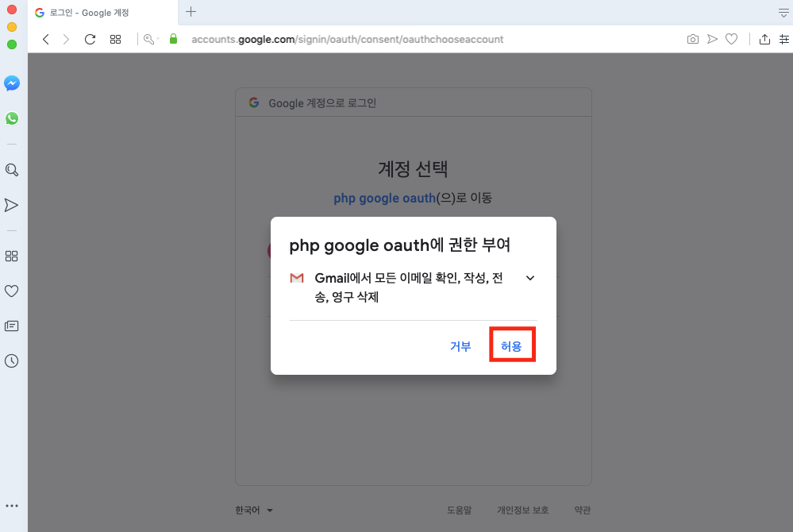This screenshot has width=793, height=532.
Task: Click the Gmail icon in permission dialog
Action: pos(297,278)
